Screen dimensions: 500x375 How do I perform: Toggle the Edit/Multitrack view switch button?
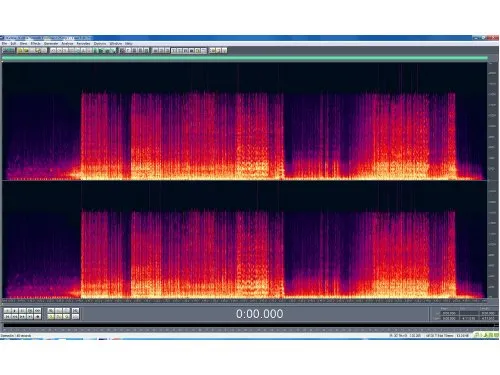point(8,50)
